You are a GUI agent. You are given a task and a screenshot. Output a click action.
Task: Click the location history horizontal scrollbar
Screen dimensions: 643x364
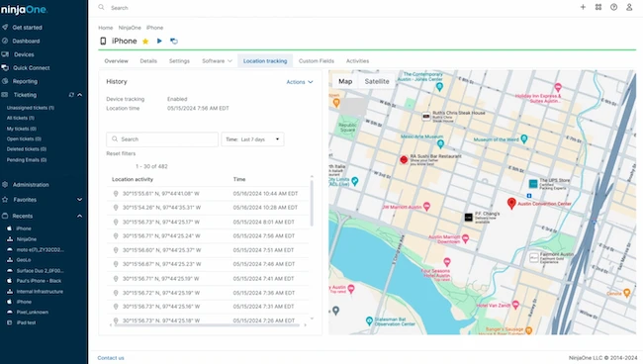tap(207, 325)
